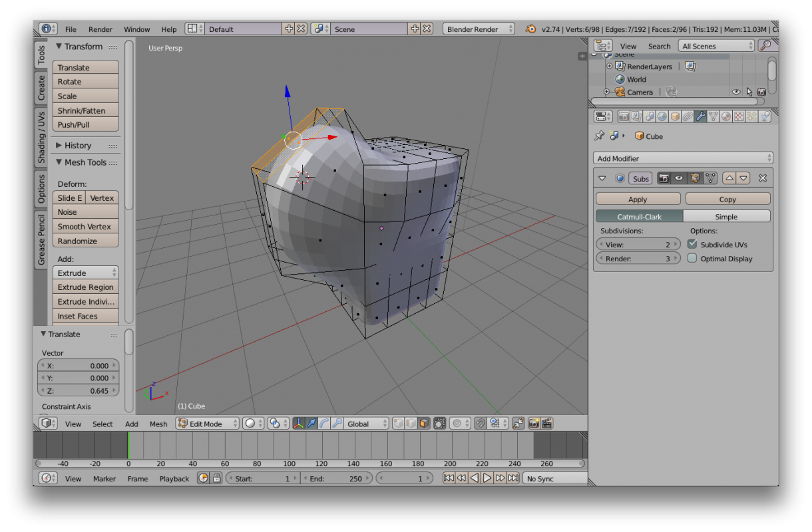Click the Apply button on the modifier
This screenshot has height=532, width=812.
point(637,198)
